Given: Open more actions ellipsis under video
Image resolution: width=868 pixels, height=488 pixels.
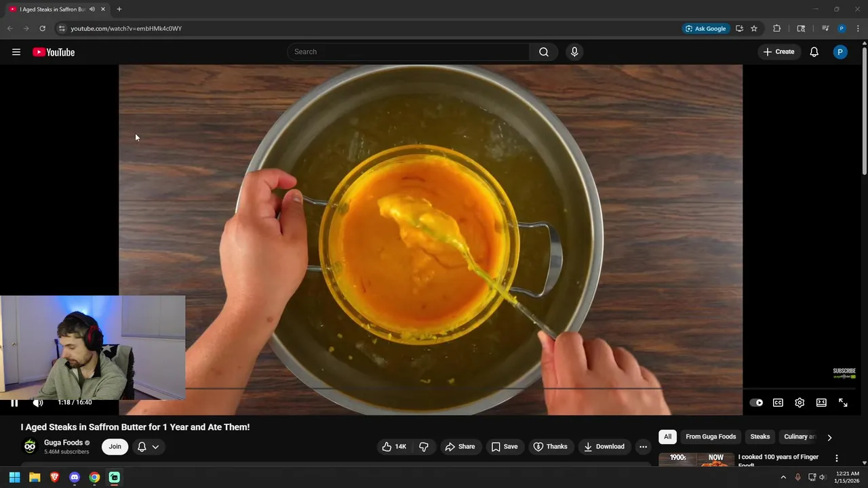Looking at the screenshot, I should click(x=643, y=447).
